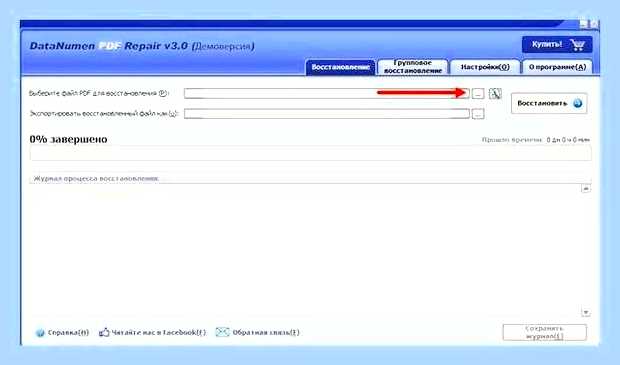Browse for output file location
This screenshot has height=365, width=620.
(x=478, y=114)
